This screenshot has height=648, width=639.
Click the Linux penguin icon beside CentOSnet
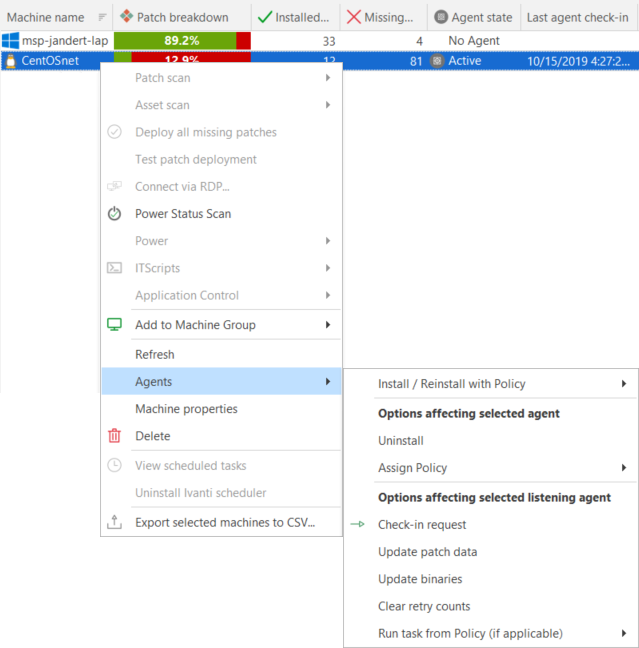pyautogui.click(x=11, y=61)
